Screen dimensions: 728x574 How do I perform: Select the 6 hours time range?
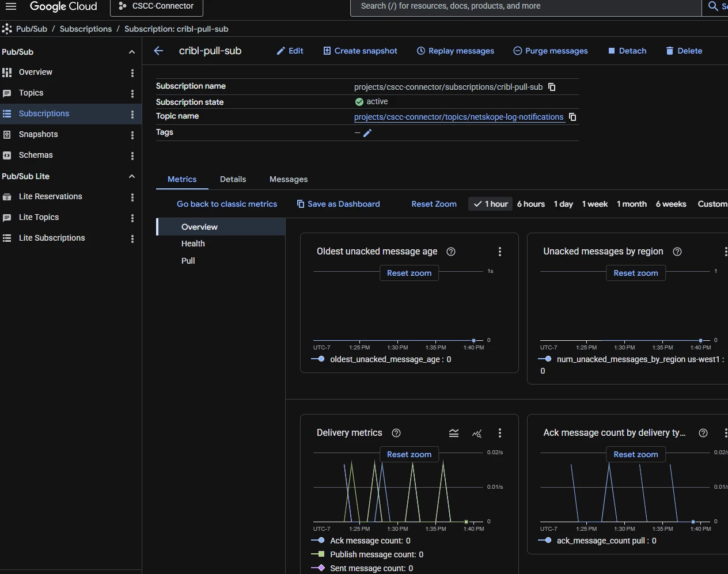(x=530, y=204)
